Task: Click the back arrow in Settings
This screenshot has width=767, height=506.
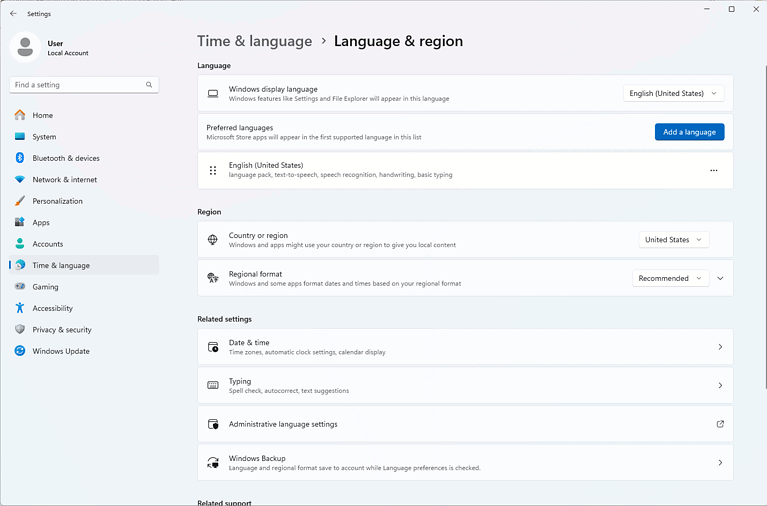Action: pos(13,14)
